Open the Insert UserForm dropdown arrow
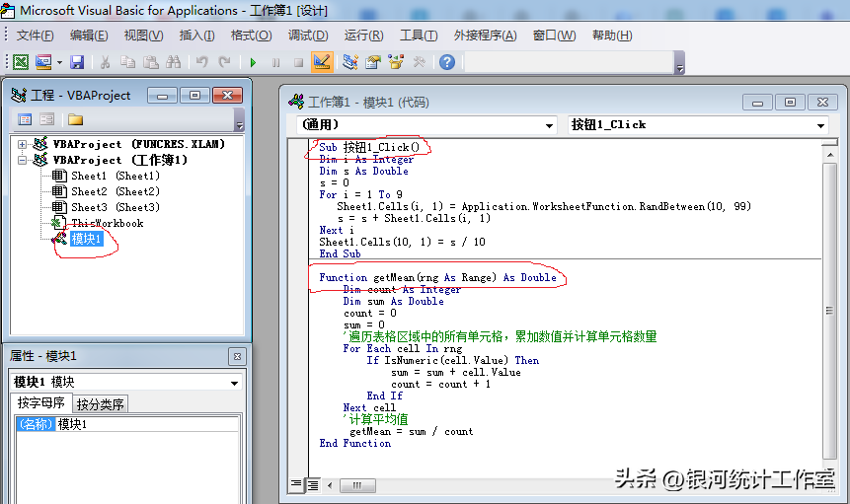This screenshot has width=850, height=504. [59, 63]
